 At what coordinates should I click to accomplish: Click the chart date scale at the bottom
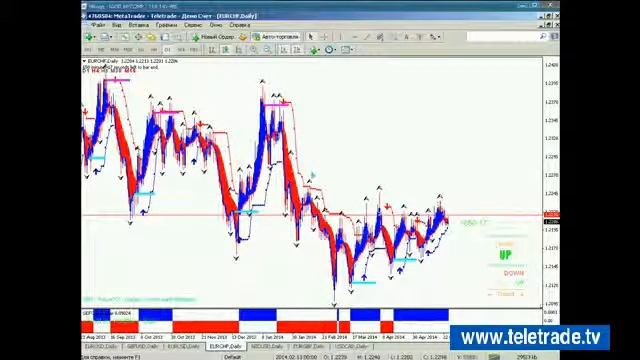point(265,337)
